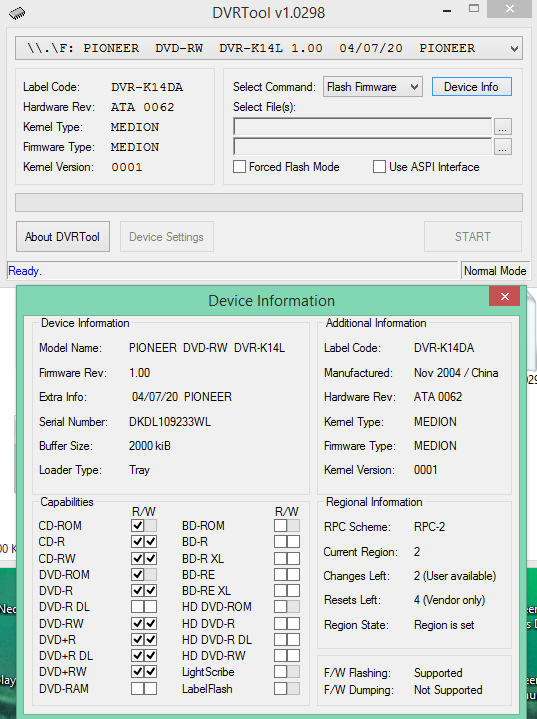Screen dimensions: 537x719
Task: Browse for the first firmware file
Action: 503,127
